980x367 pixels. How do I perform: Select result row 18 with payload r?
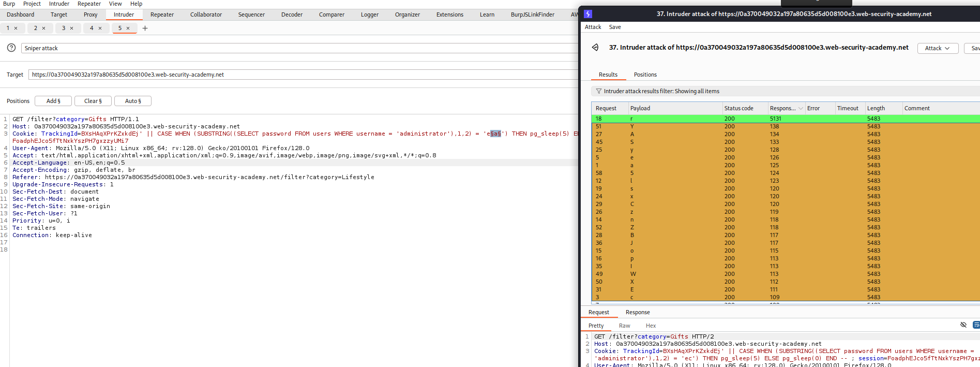pos(786,119)
